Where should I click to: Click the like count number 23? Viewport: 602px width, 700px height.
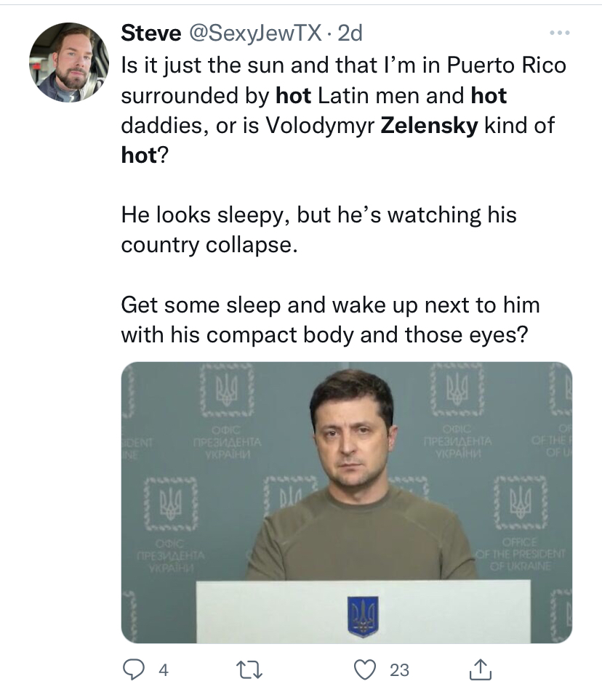(399, 670)
